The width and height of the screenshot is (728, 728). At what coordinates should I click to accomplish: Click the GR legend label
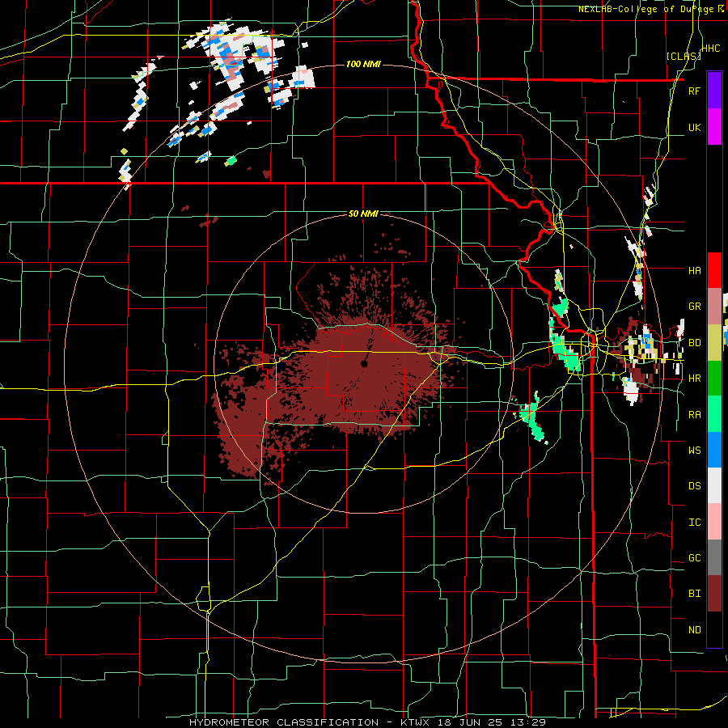(x=694, y=307)
